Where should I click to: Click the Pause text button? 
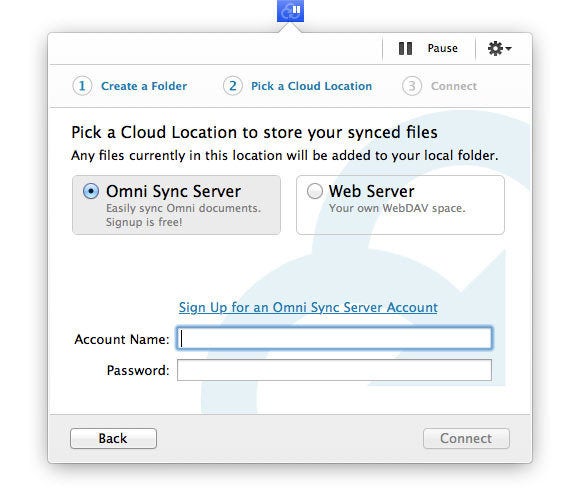(443, 48)
